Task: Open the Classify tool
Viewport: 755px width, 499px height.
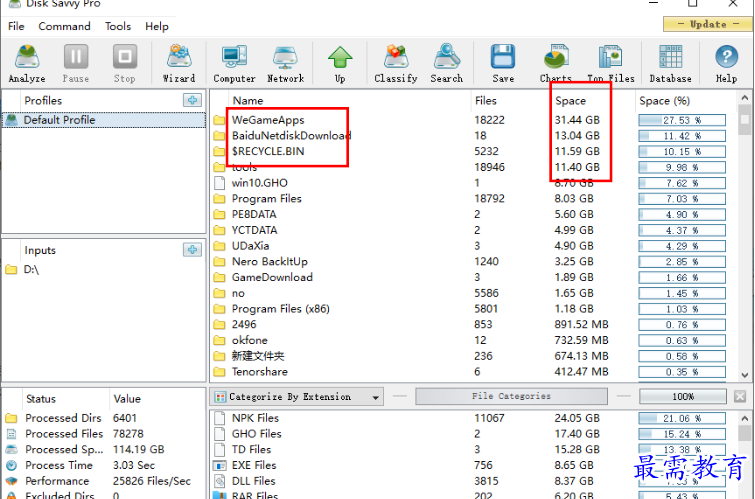Action: click(396, 64)
